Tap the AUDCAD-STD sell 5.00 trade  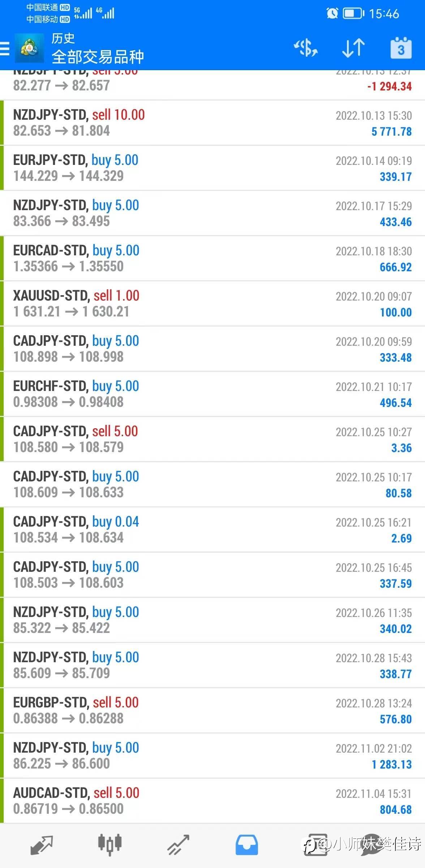[212, 801]
